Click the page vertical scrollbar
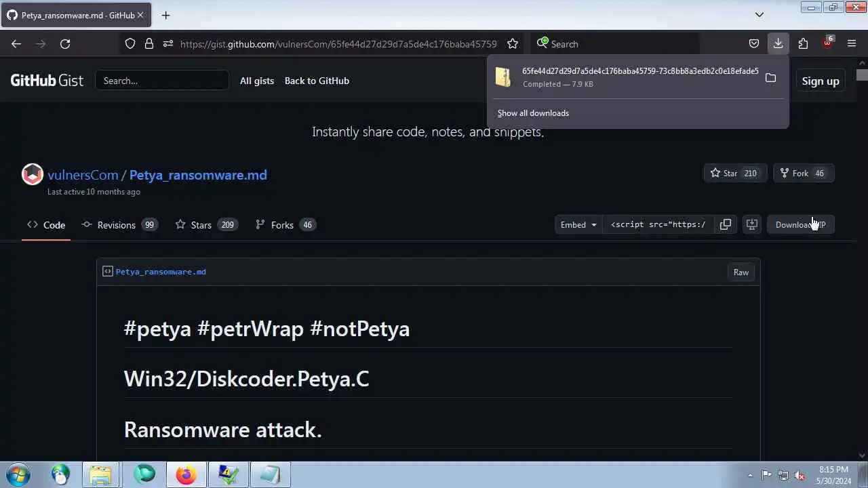Screen dimensions: 868x488 pyautogui.click(x=862, y=260)
